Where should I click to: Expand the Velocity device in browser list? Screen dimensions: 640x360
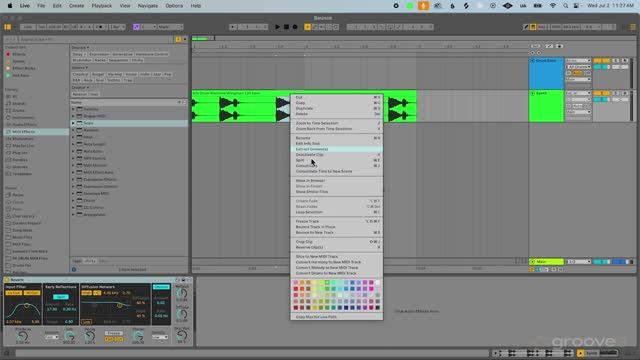[x=73, y=109]
